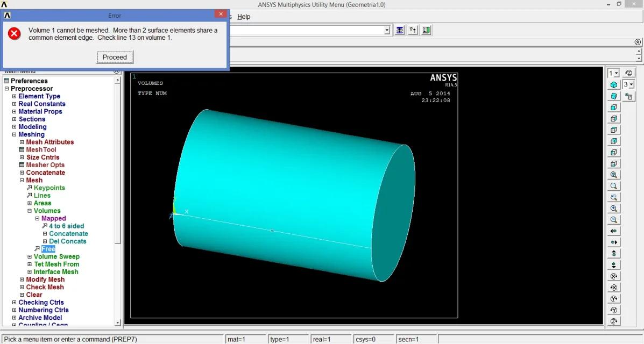Viewport: 644px width, 344px height.
Task: Click the csys=0 status field
Action: [373, 340]
